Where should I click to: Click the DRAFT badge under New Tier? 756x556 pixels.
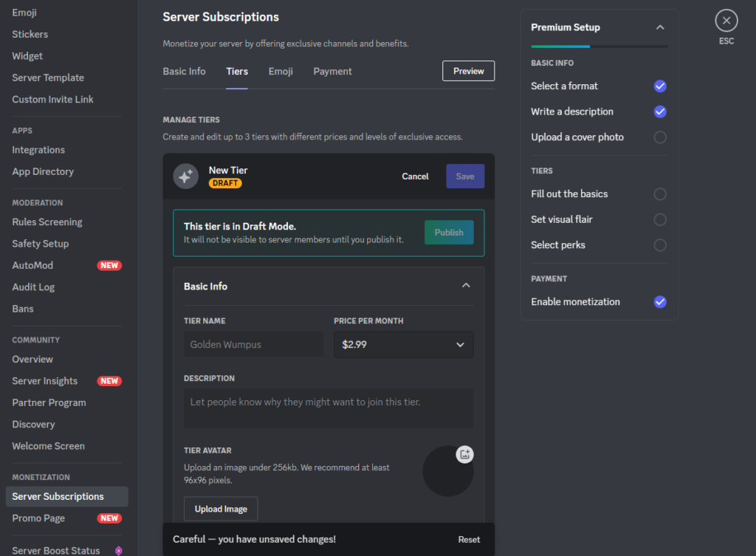coord(225,183)
